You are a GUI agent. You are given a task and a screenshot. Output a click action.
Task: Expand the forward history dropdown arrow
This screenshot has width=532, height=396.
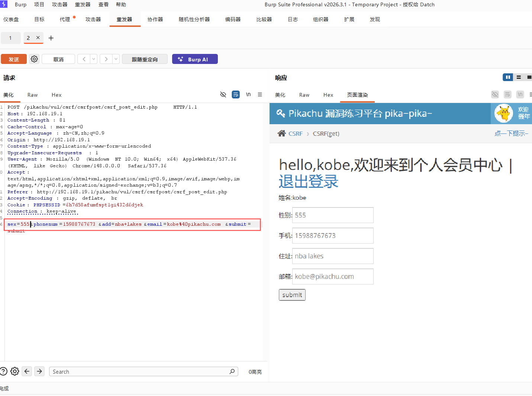coord(116,59)
